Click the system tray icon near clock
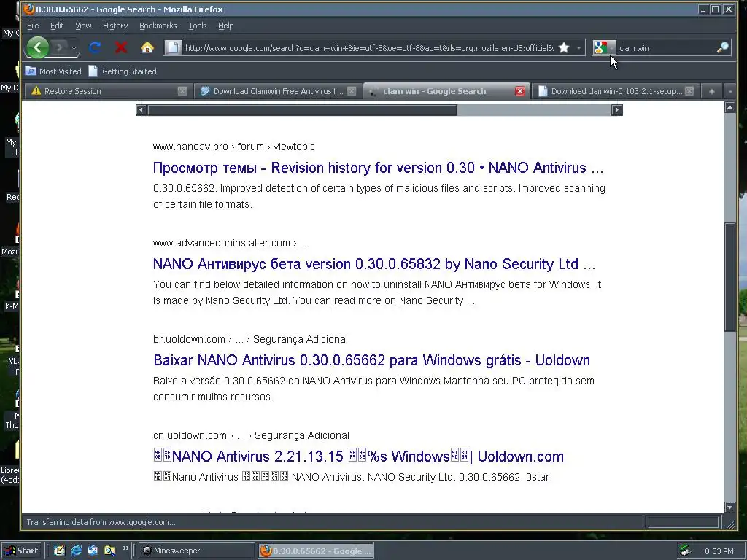Viewport: 747px width, 560px height. tap(686, 551)
